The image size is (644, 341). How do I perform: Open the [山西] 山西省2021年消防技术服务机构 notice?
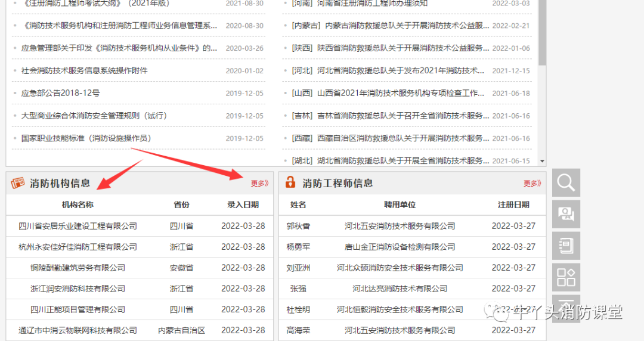[388, 93]
